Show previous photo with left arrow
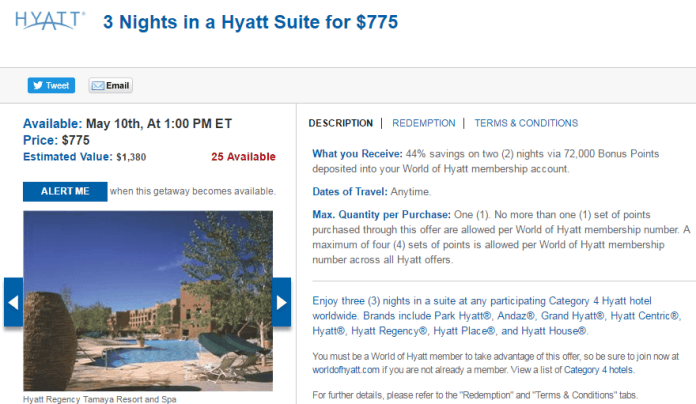The height and width of the screenshot is (404, 696). (13, 302)
